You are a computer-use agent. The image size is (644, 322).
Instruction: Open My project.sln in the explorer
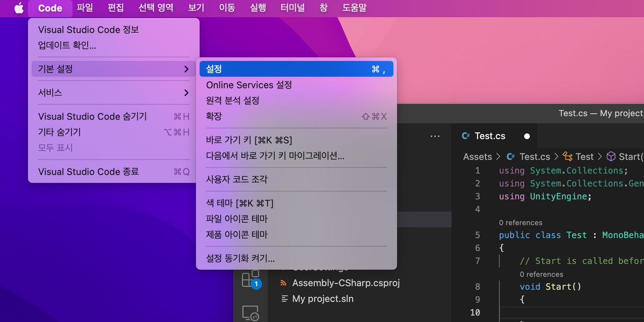coord(317,299)
